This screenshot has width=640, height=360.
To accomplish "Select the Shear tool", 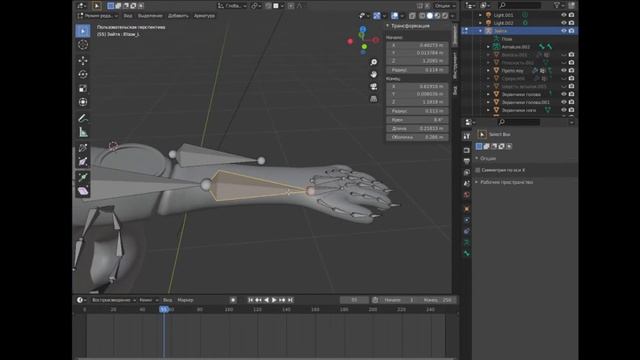I will coord(83,191).
